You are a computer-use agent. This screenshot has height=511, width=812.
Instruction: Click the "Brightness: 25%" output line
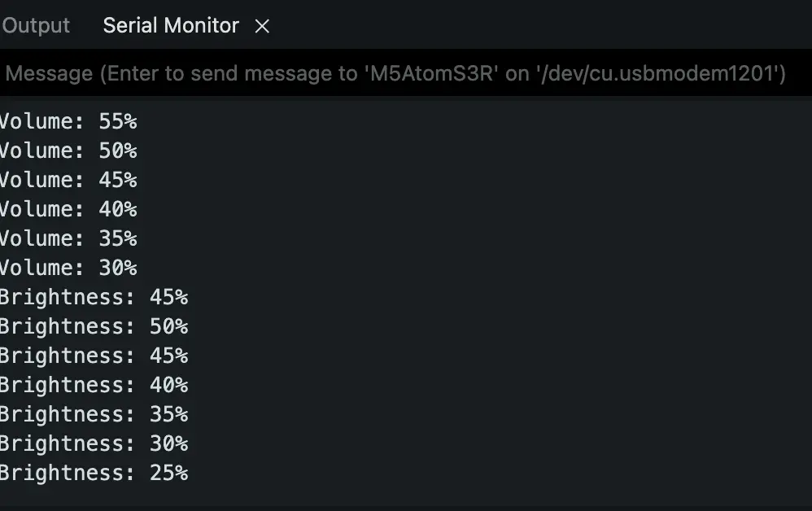(x=94, y=473)
